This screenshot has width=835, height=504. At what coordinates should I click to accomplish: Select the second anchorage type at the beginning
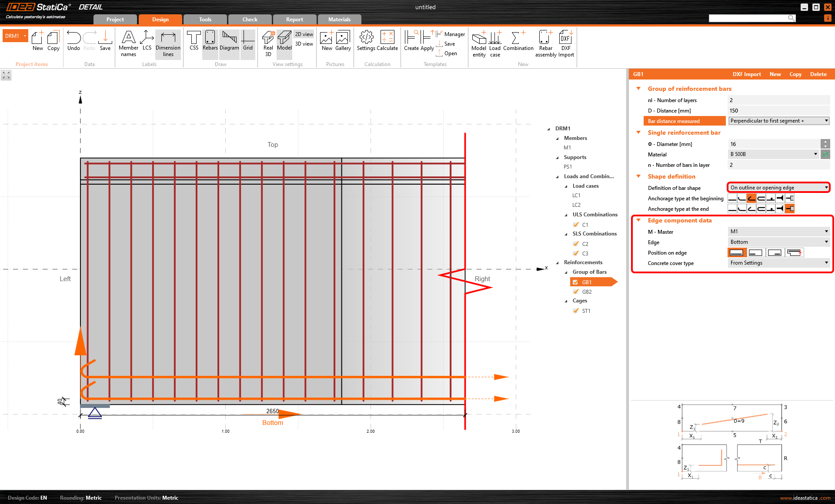click(x=741, y=198)
